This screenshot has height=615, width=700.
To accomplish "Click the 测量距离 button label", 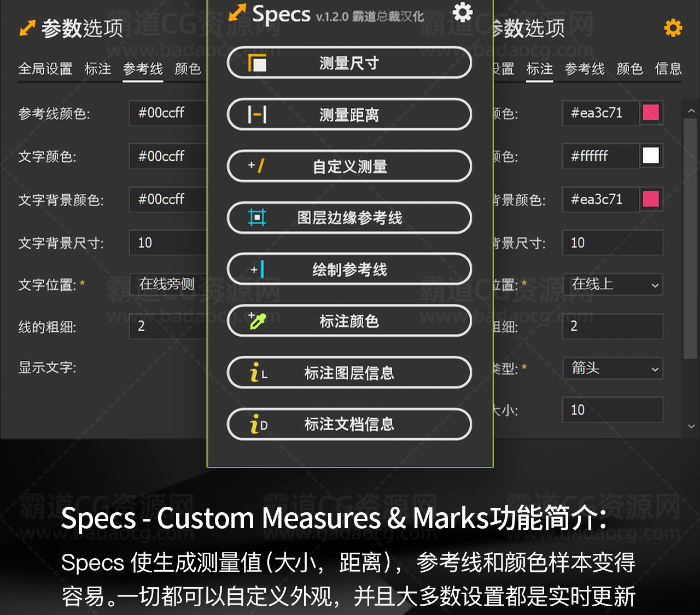I will pos(349,115).
